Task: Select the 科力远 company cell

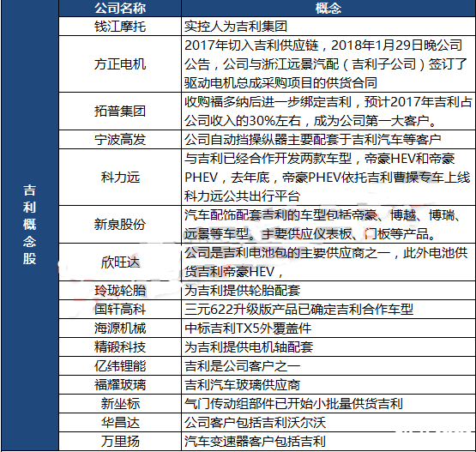Action: click(120, 178)
